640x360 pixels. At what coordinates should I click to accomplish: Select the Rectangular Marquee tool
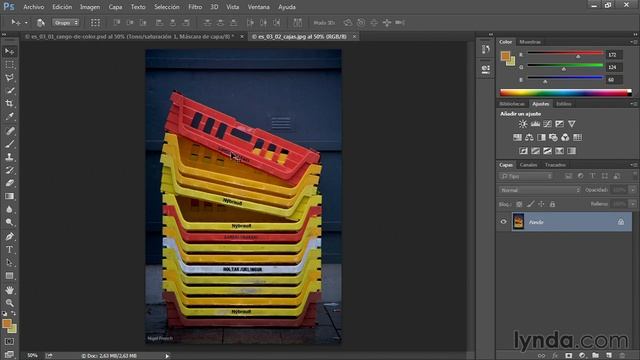pos(9,64)
